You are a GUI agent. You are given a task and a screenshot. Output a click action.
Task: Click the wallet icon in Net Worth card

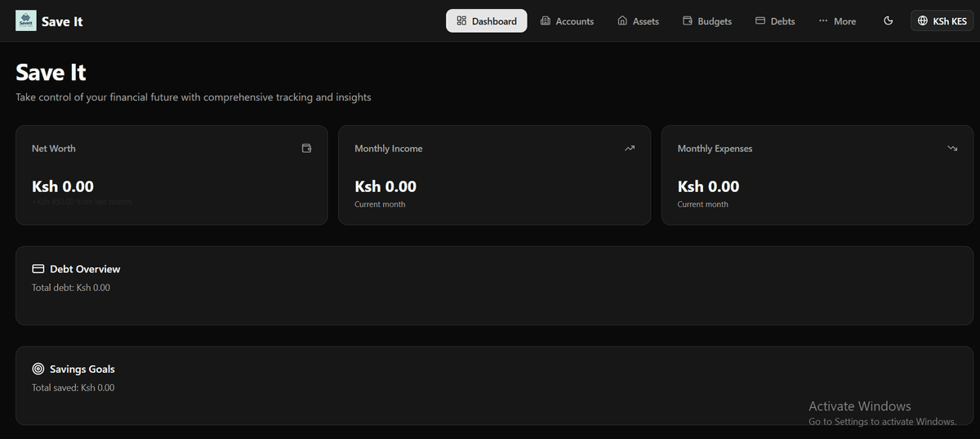click(x=306, y=149)
